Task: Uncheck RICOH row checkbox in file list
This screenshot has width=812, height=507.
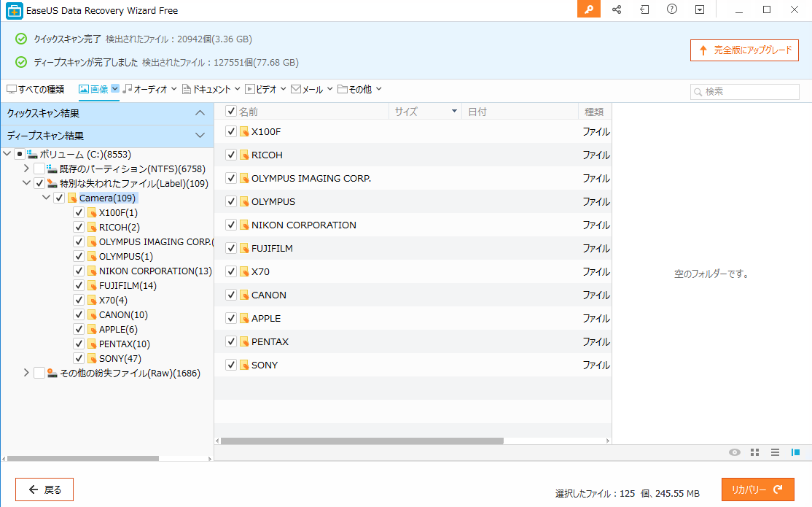Action: tap(231, 155)
